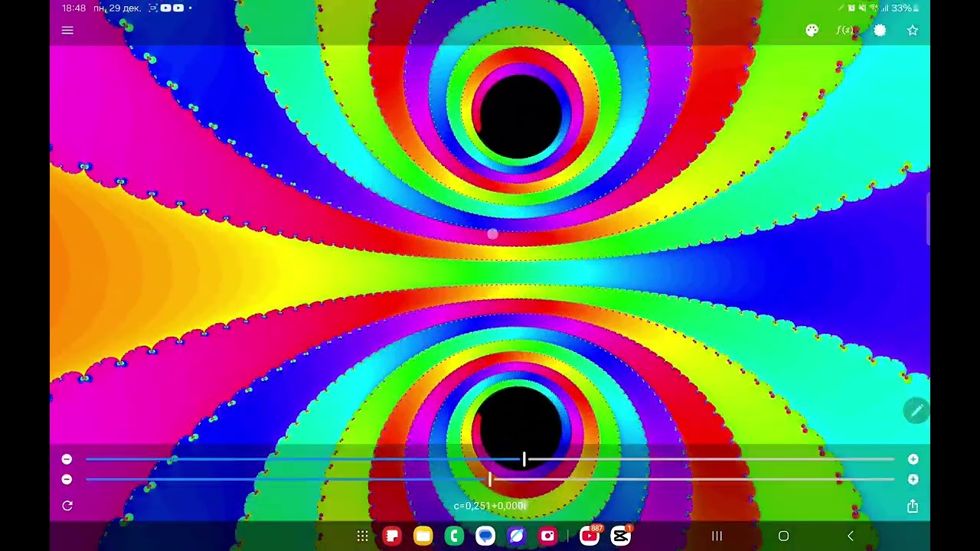Tap the favorites star icon
This screenshot has height=551, width=980.
(913, 31)
